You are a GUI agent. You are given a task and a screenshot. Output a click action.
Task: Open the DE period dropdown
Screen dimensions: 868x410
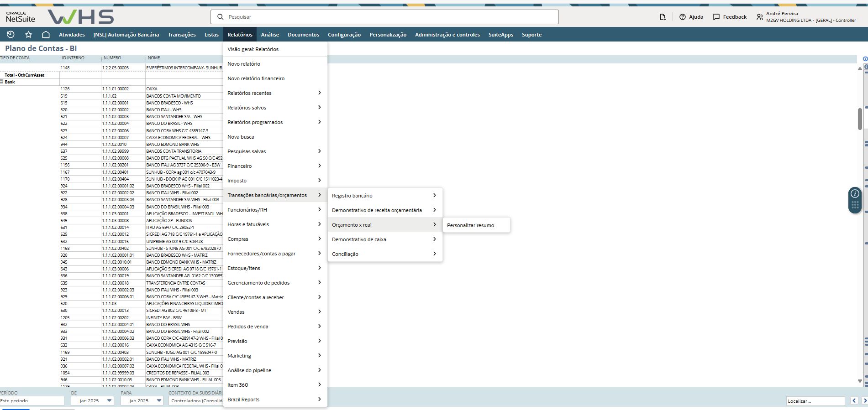[x=109, y=401]
